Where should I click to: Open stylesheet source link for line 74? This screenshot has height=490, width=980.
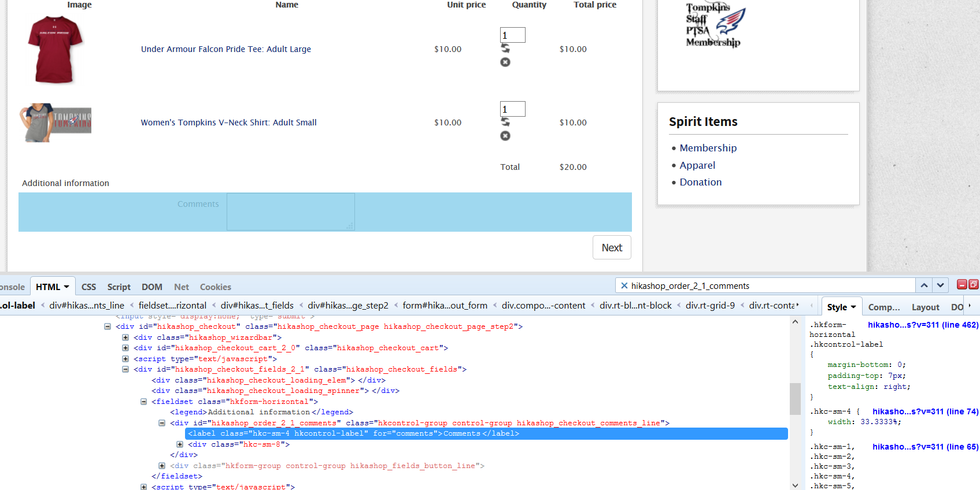pyautogui.click(x=926, y=411)
